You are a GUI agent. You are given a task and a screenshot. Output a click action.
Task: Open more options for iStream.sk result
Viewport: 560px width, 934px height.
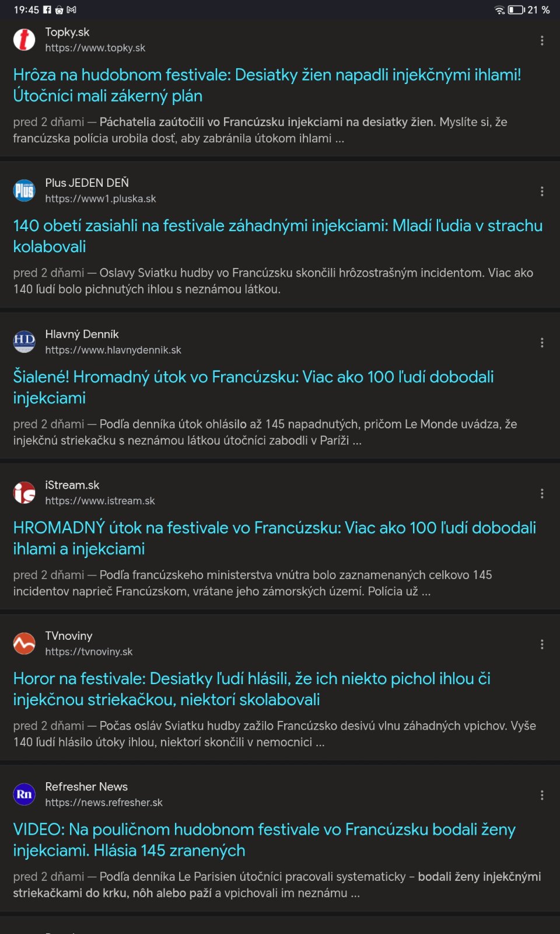542,493
